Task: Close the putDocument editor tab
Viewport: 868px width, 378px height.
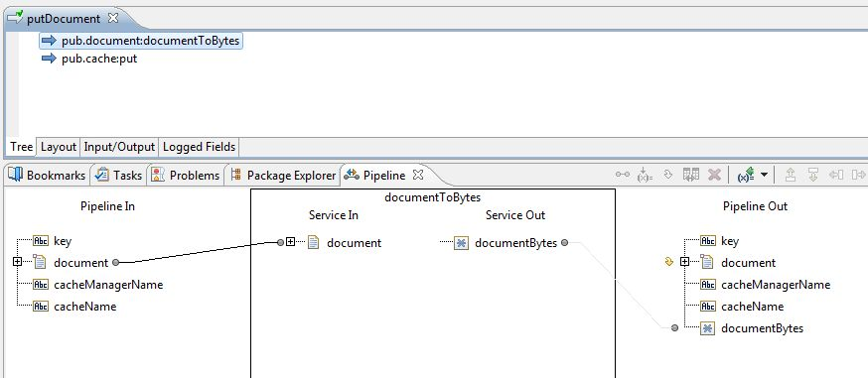Action: click(x=113, y=18)
